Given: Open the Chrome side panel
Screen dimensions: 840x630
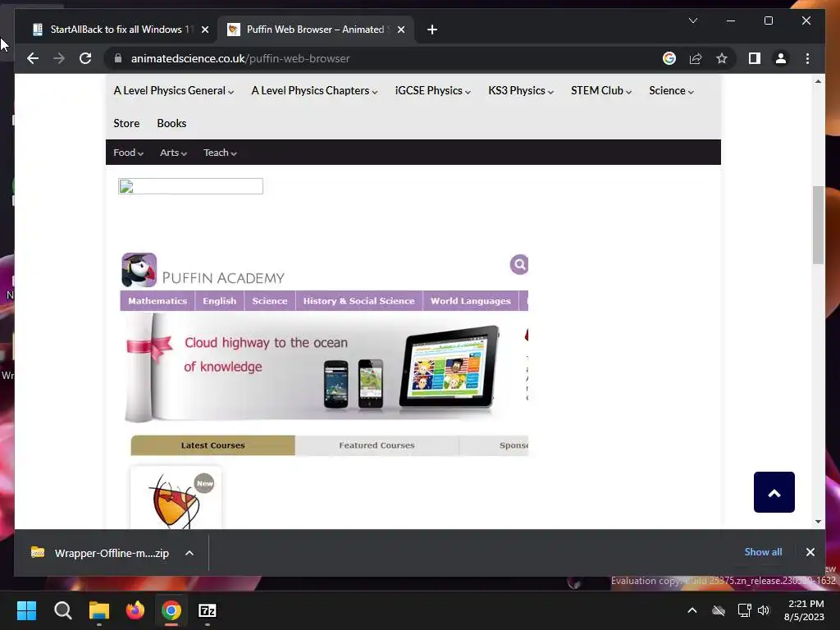Looking at the screenshot, I should pyautogui.click(x=755, y=58).
